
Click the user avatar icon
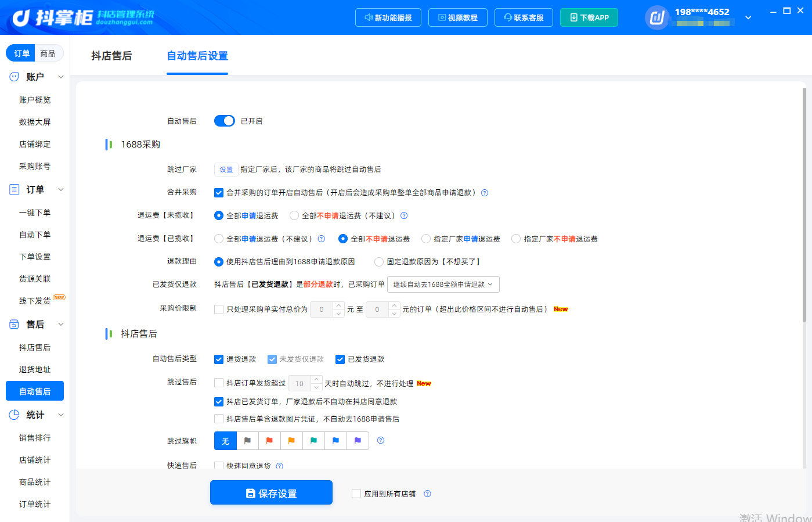click(656, 17)
